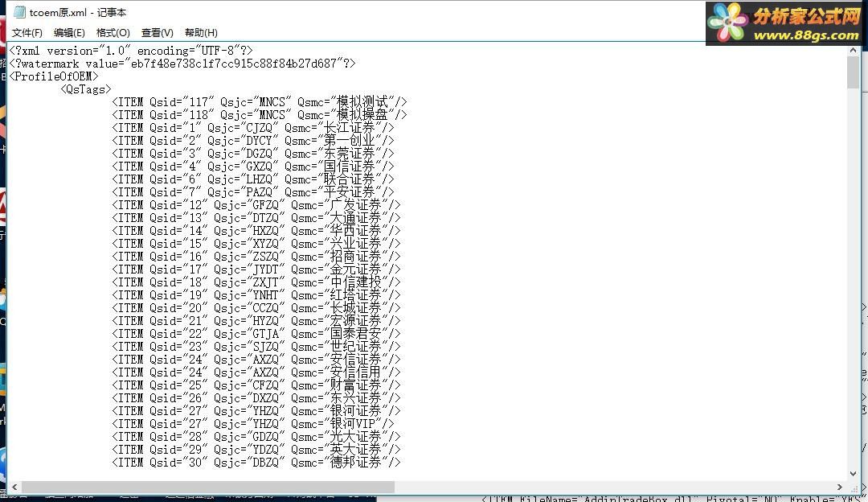Click the line with 大通证券
Screen dimensions: 868x502
click(256, 218)
